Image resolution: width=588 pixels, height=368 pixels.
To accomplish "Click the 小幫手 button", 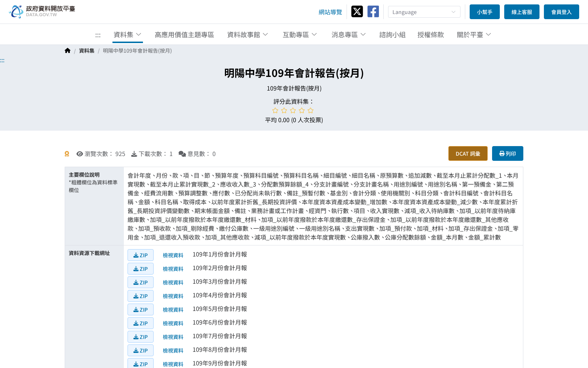I will coord(485,12).
